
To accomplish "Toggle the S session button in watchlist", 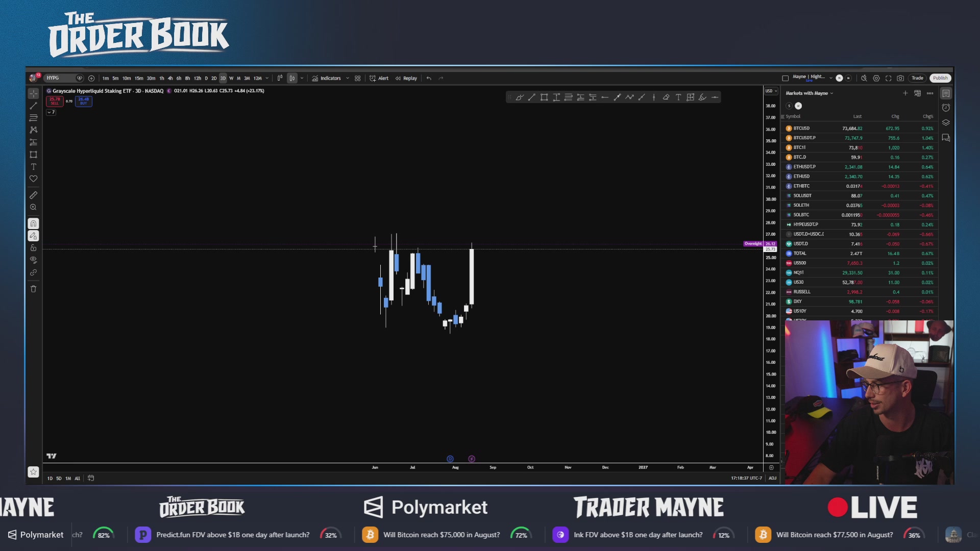I will point(789,106).
